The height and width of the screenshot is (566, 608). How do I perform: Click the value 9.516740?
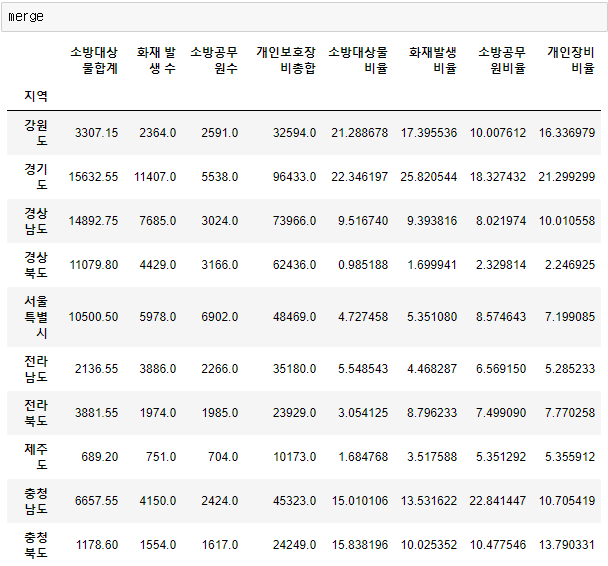363,221
